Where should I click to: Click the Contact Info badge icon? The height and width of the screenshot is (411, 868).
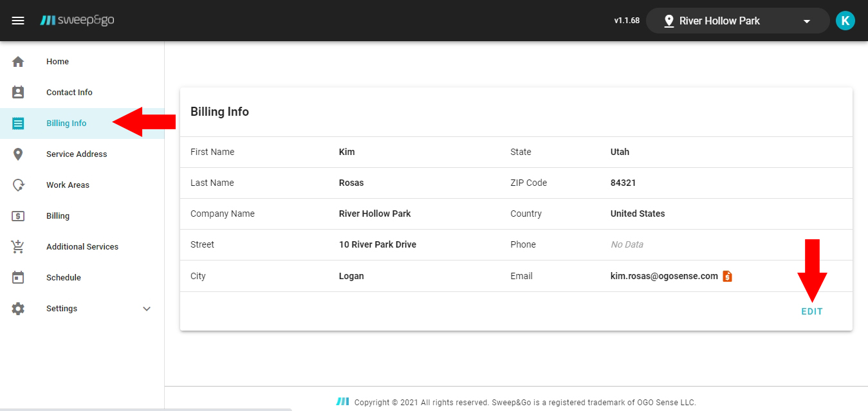[x=18, y=93]
